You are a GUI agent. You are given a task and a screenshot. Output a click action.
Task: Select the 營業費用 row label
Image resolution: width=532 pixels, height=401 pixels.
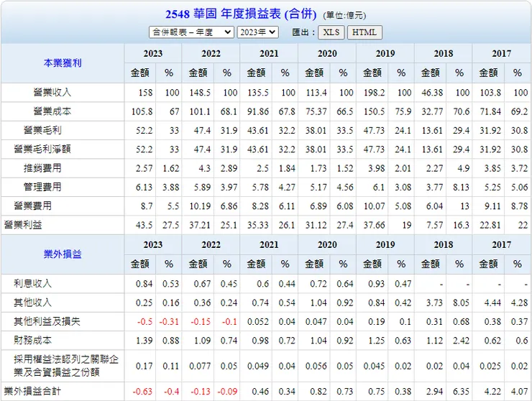(32, 206)
